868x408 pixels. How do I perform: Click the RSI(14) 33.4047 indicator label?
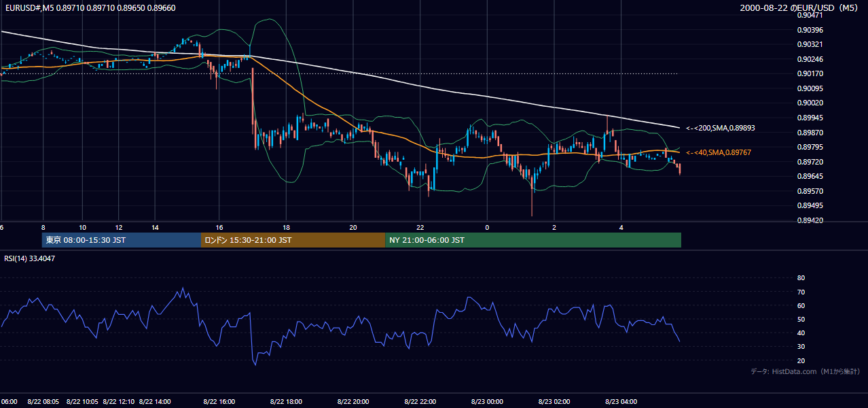coord(29,258)
